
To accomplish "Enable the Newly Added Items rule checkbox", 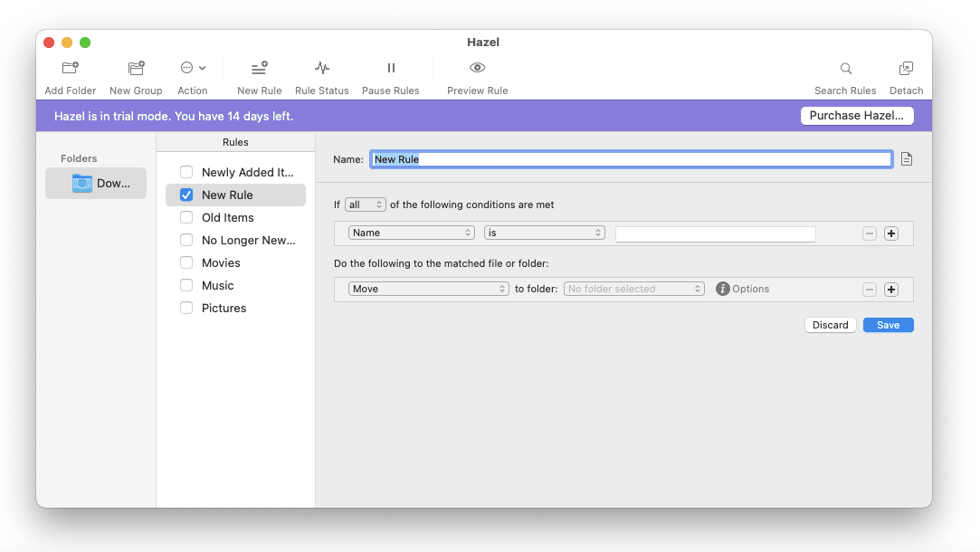I will pos(186,172).
